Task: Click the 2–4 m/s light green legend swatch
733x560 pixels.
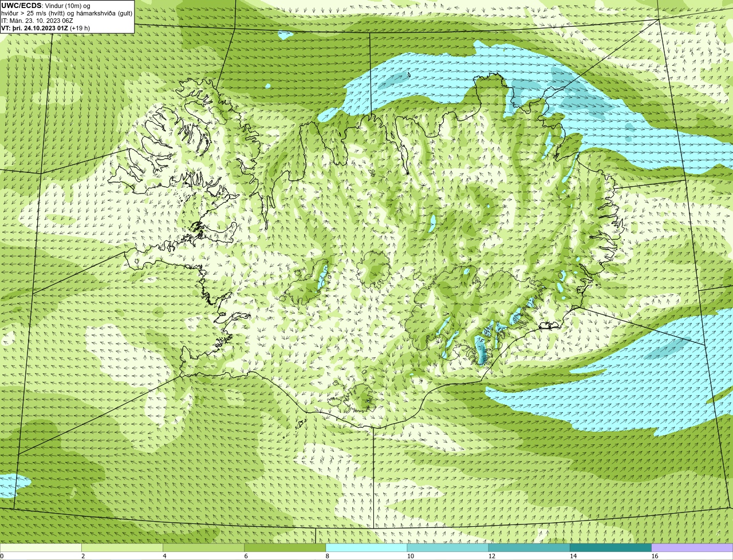Action: coord(122,548)
